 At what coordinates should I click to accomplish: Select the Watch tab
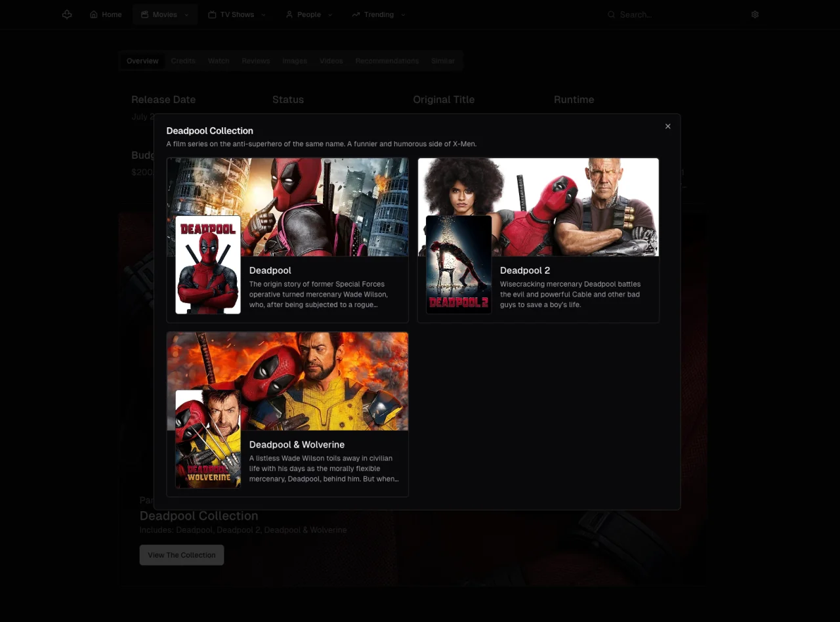tap(219, 61)
